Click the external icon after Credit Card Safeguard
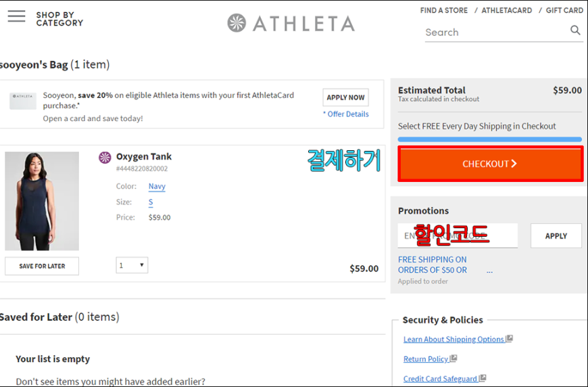The image size is (588, 387). coord(483,378)
